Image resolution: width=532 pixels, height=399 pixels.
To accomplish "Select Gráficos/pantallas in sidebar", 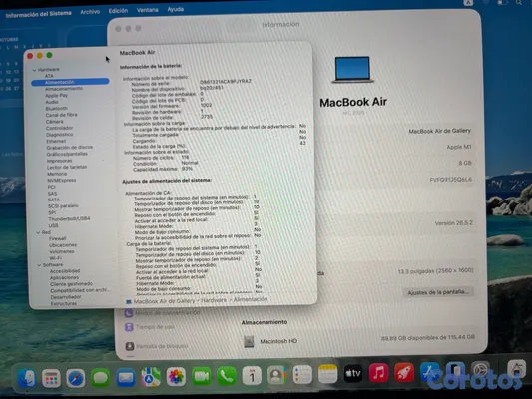I will pyautogui.click(x=67, y=154).
